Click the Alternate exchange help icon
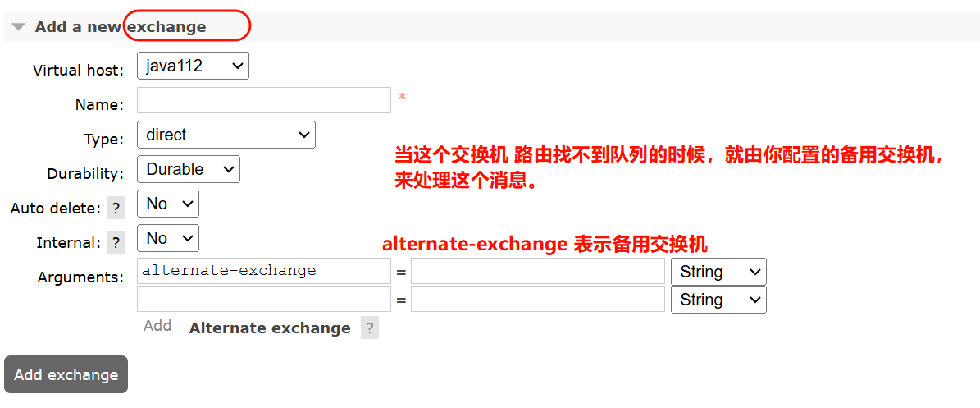Screen dimensions: 980x408 370,328
